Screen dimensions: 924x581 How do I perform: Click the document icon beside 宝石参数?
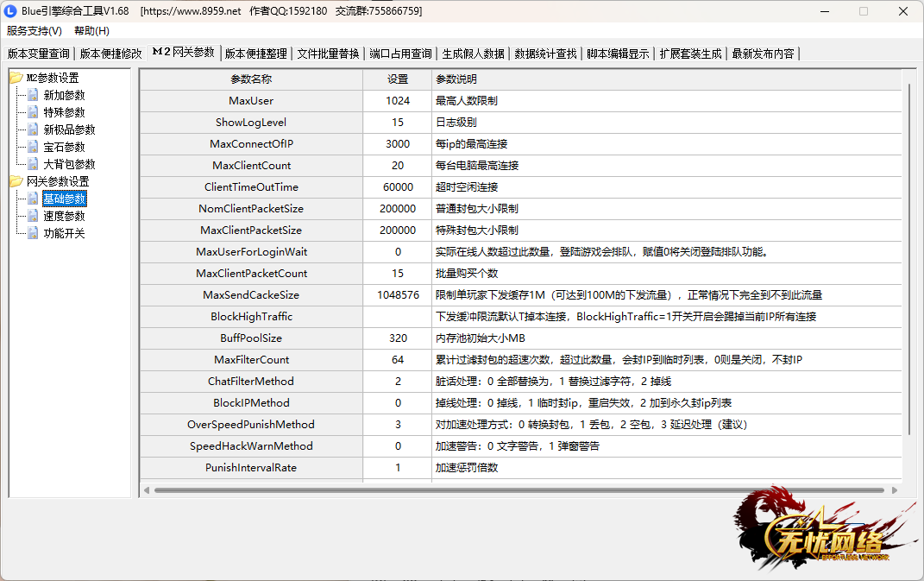point(33,147)
